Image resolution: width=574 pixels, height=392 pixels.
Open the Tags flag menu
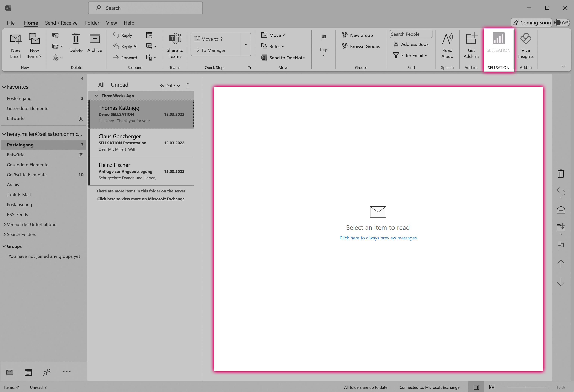tap(323, 46)
